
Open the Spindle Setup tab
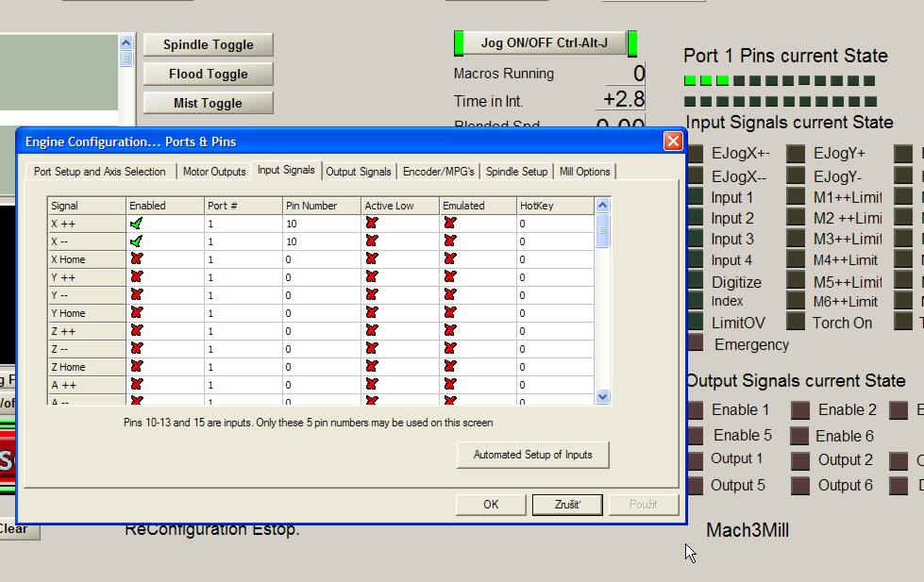pos(516,172)
